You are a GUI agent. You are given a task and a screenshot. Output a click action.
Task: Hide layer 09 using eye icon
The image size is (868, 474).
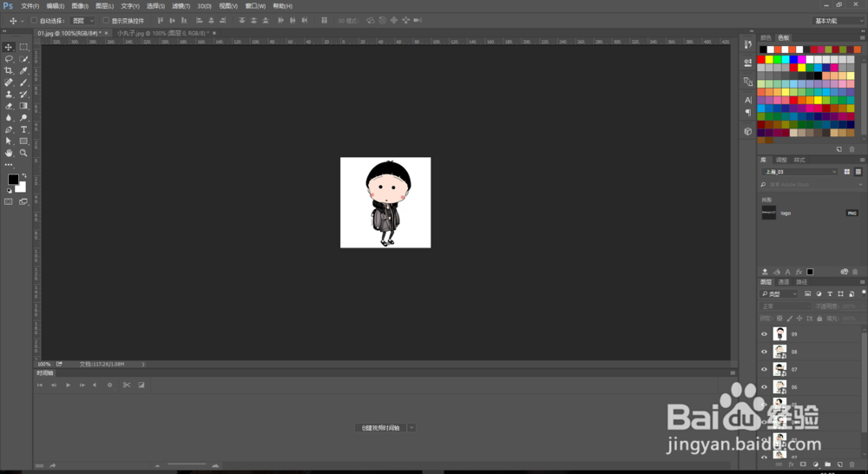click(765, 334)
